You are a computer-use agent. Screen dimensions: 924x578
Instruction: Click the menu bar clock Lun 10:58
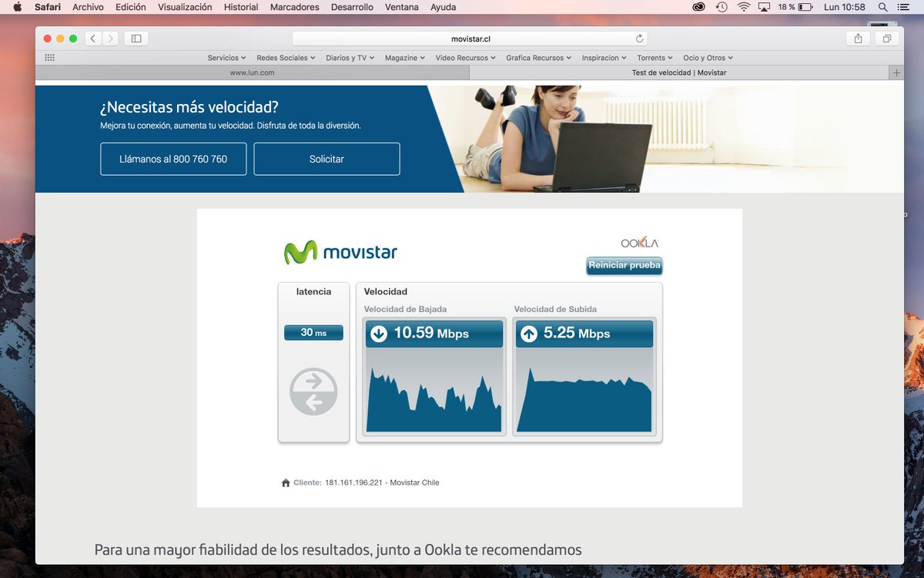[x=845, y=7]
